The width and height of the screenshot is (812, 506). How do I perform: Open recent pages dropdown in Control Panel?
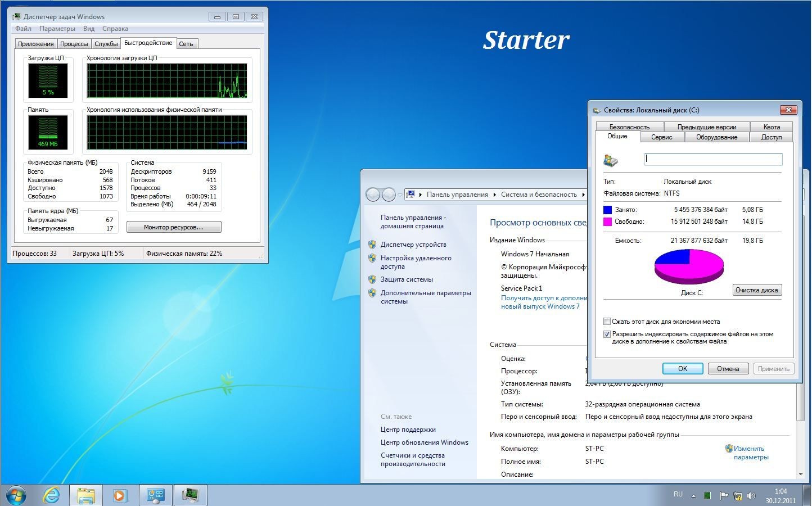tap(400, 195)
